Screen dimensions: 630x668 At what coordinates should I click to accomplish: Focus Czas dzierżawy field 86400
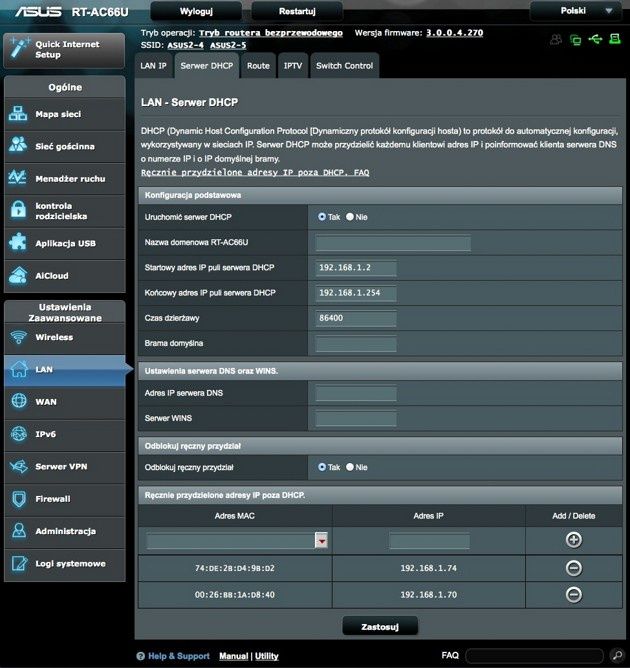tap(356, 318)
